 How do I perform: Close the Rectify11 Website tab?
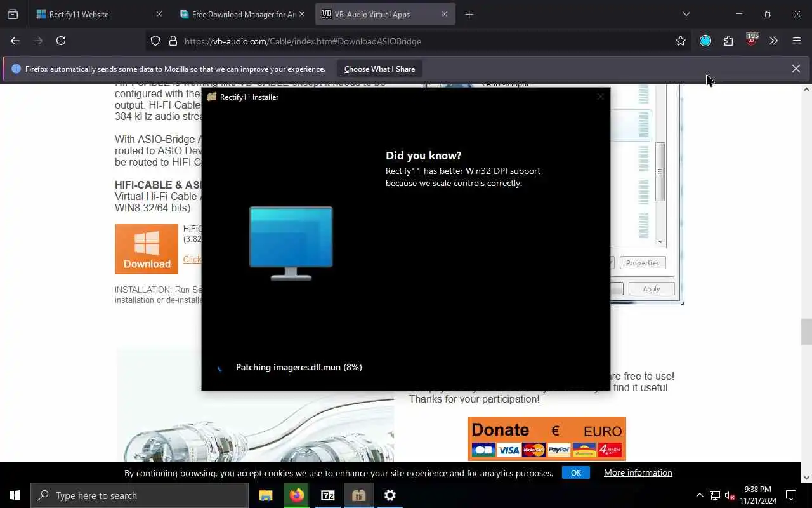click(x=159, y=14)
